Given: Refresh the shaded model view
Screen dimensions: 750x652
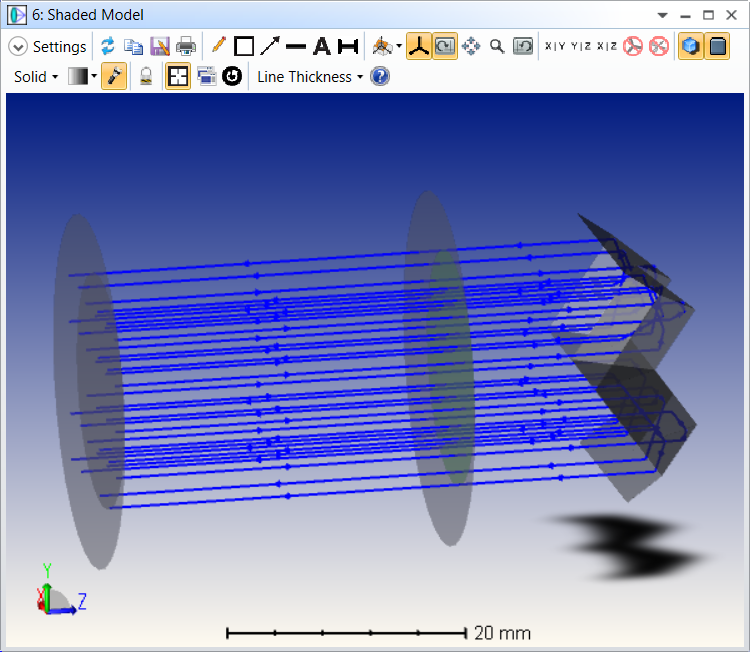Looking at the screenshot, I should [x=108, y=46].
